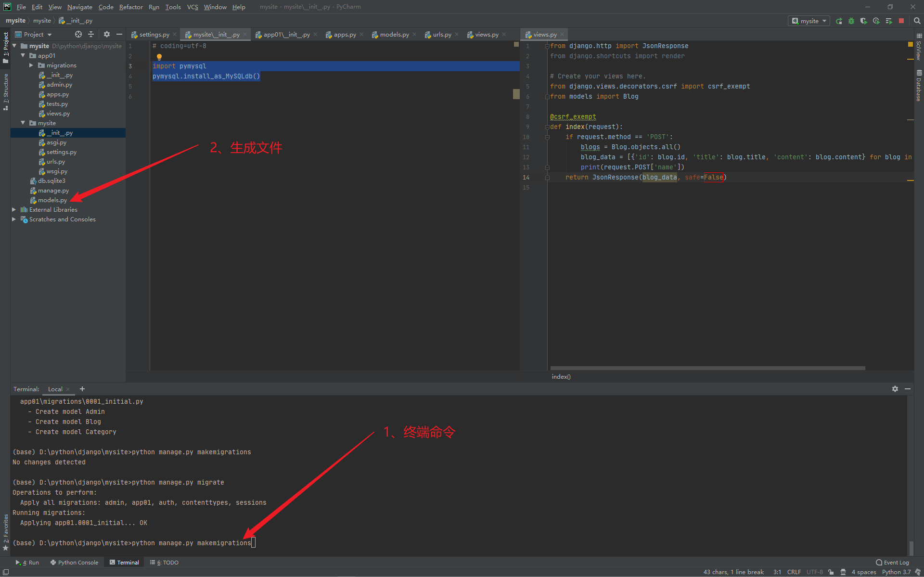This screenshot has height=577, width=924.
Task: Add a new terminal session with plus
Action: 82,389
